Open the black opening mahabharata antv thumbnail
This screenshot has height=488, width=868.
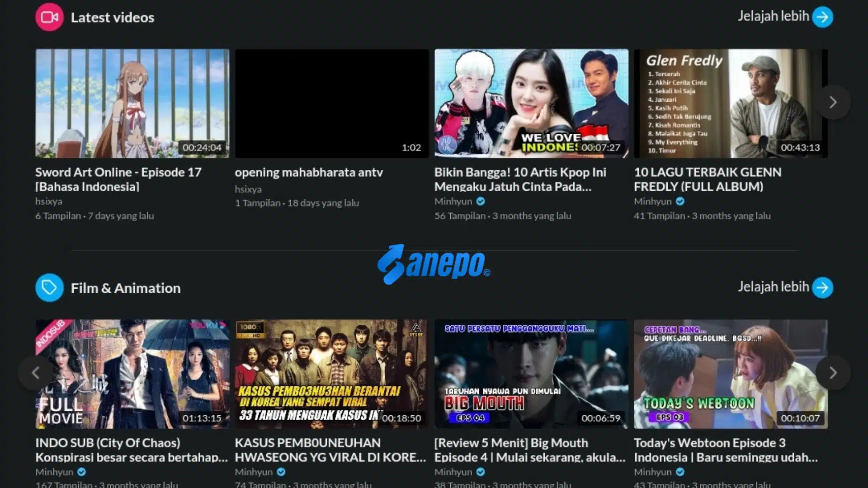[x=332, y=103]
